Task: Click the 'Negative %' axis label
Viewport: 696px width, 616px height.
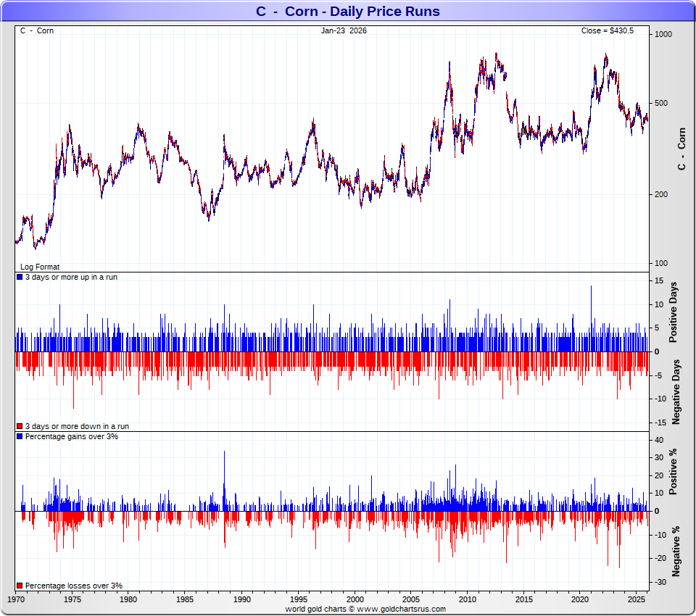Action: tap(676, 552)
